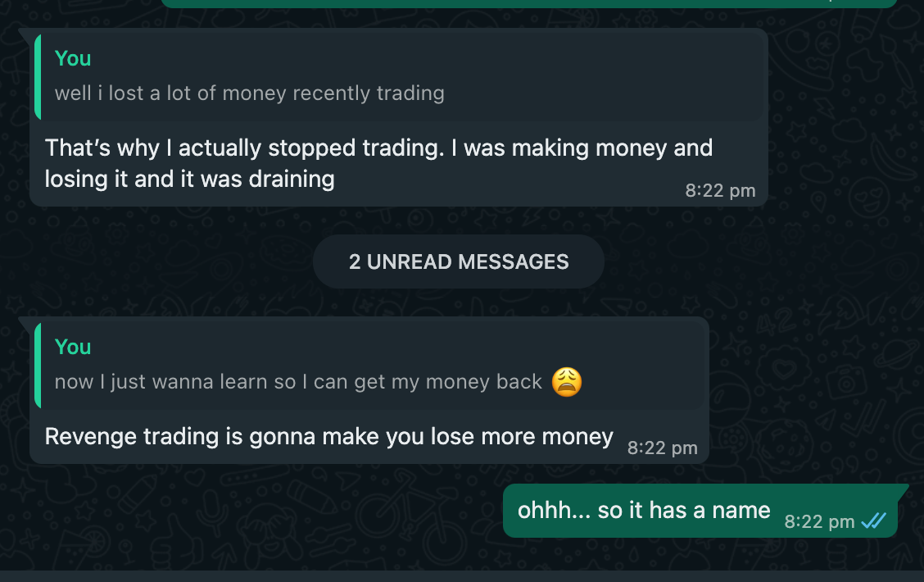
Task: Click 'You' sender label in first quoted reply
Action: point(72,58)
